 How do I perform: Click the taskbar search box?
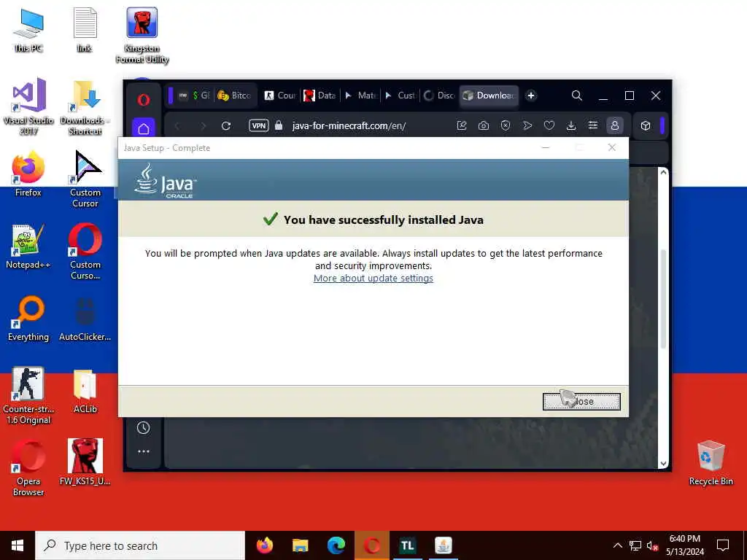click(140, 545)
